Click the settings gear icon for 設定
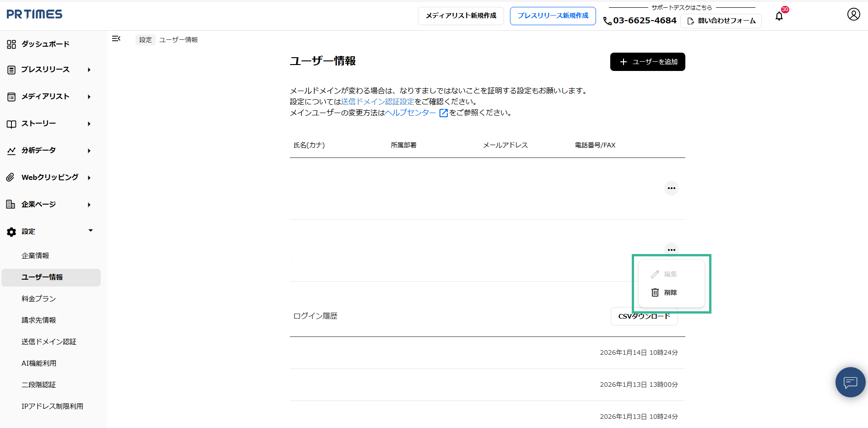This screenshot has height=428, width=868. (x=11, y=232)
